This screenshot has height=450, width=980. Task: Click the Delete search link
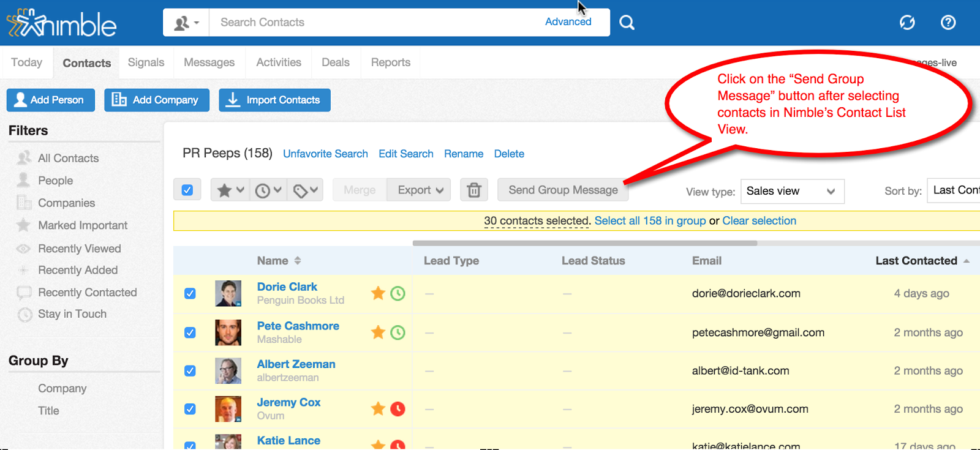(x=509, y=154)
